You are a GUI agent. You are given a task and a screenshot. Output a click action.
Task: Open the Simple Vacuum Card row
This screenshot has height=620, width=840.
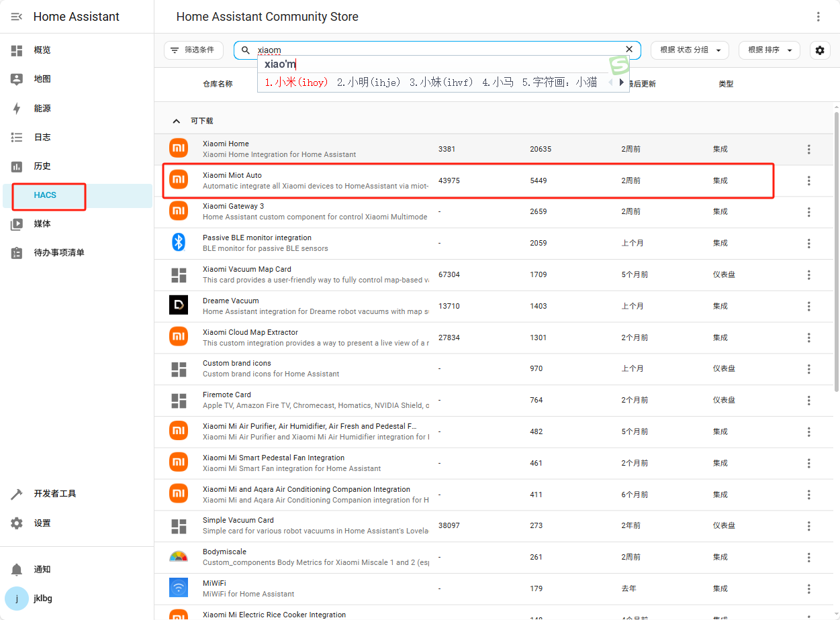tap(494, 526)
